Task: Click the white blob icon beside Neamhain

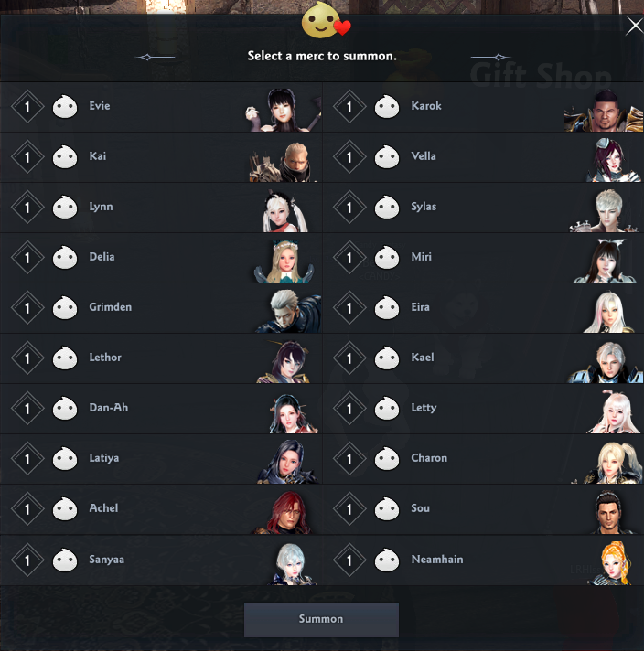Action: [387, 560]
